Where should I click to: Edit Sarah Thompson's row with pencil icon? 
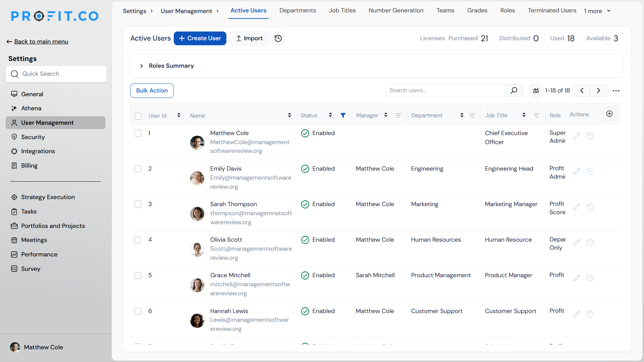pyautogui.click(x=577, y=207)
